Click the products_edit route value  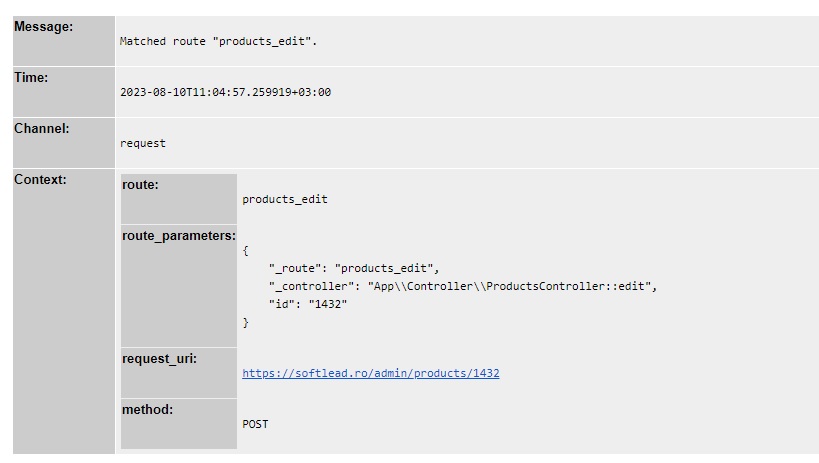284,199
